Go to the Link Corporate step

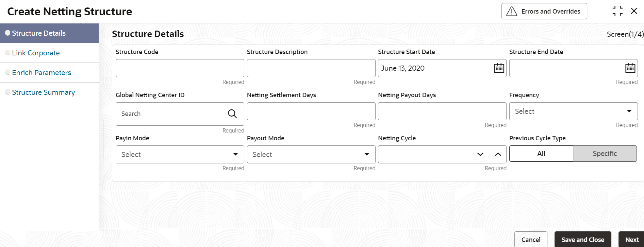point(36,53)
